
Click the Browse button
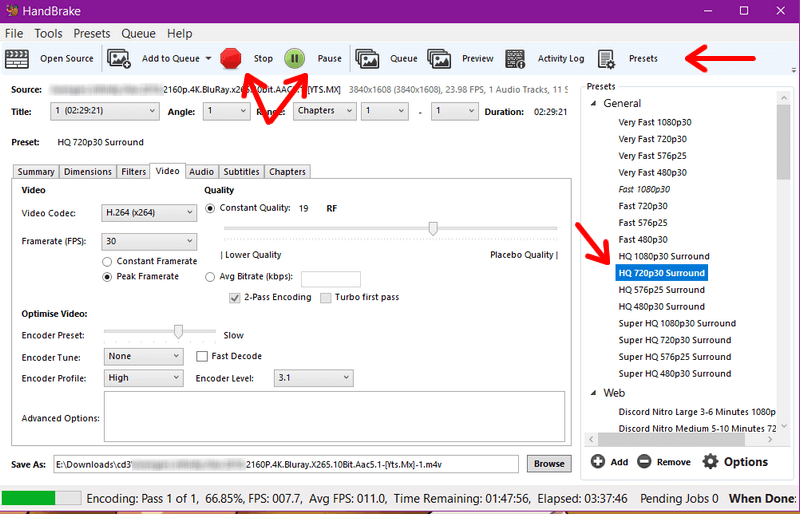tap(548, 464)
